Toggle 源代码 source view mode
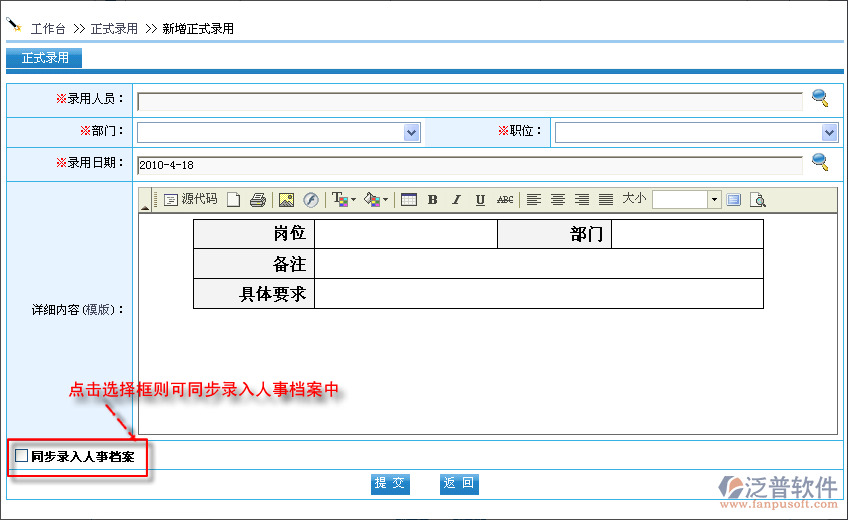This screenshot has width=848, height=520. pyautogui.click(x=190, y=200)
